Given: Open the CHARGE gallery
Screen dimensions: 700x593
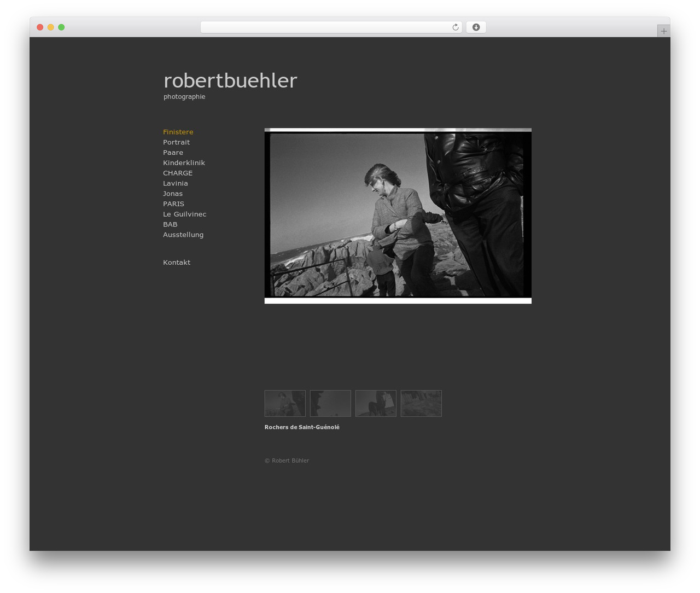Looking at the screenshot, I should pyautogui.click(x=178, y=173).
